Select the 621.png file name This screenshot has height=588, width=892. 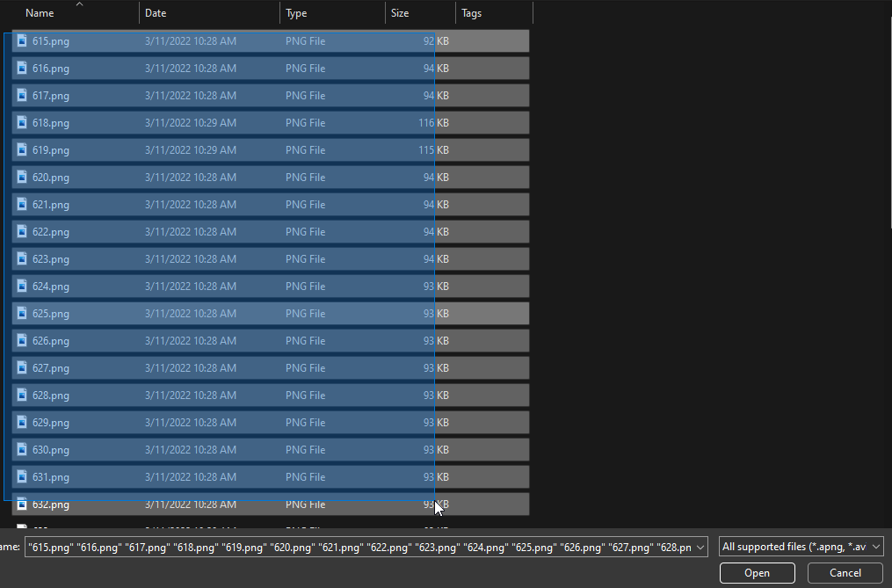(x=51, y=204)
